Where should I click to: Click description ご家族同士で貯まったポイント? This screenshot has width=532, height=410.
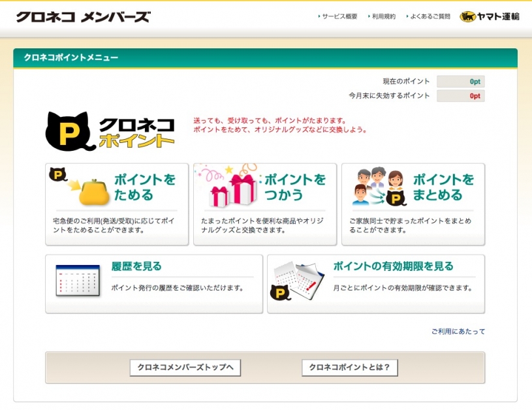coord(410,225)
